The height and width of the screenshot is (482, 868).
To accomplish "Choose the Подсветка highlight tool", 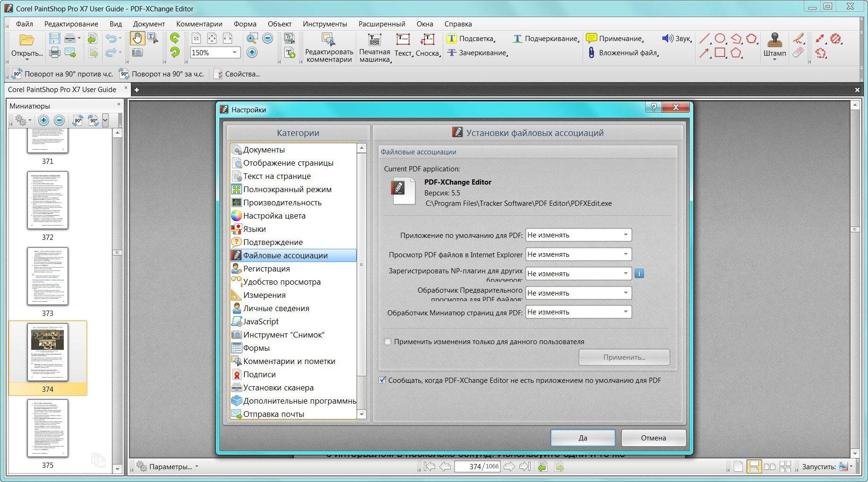I will 471,39.
